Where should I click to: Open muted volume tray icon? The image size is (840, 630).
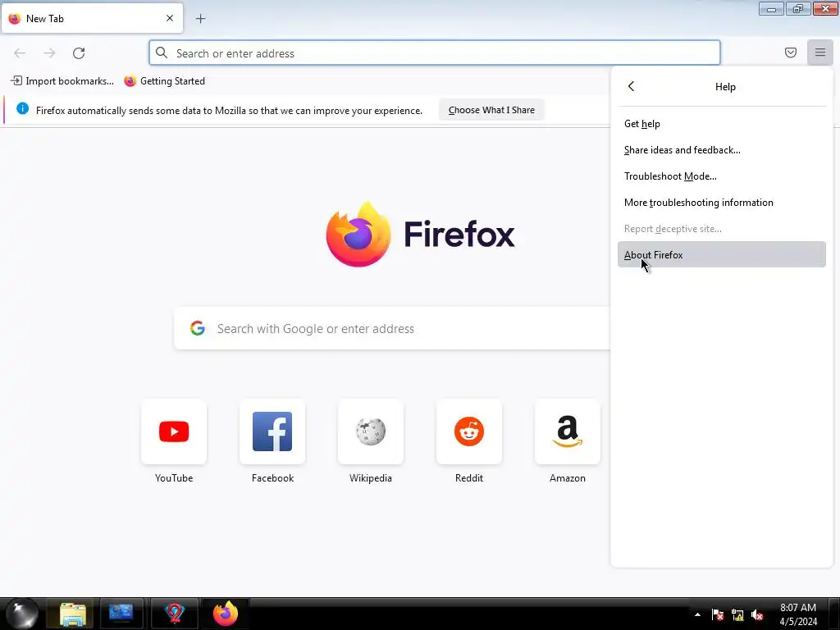coord(757,615)
